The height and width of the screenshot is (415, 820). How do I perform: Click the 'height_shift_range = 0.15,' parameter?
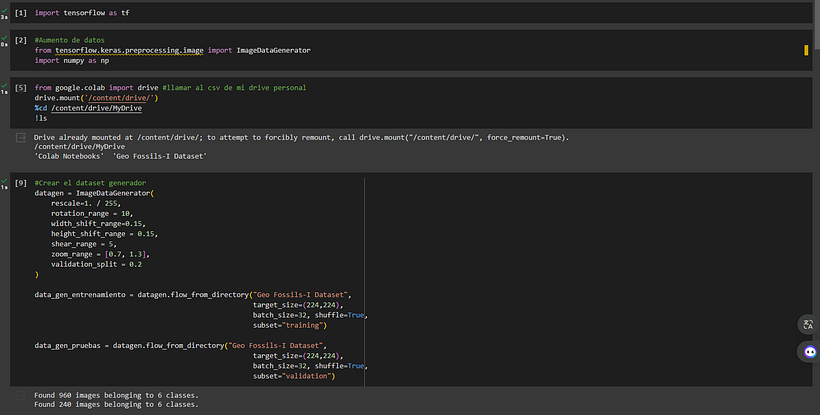(x=105, y=234)
